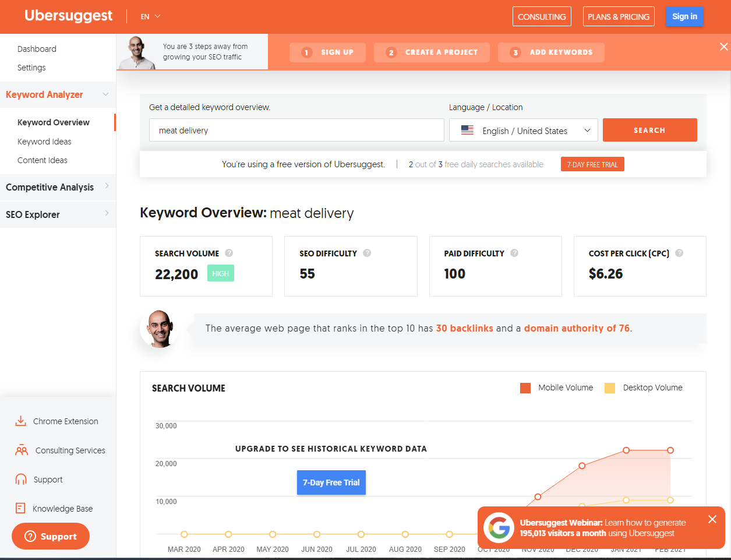Select Keyword Overview menu item
731x560 pixels.
(x=54, y=122)
